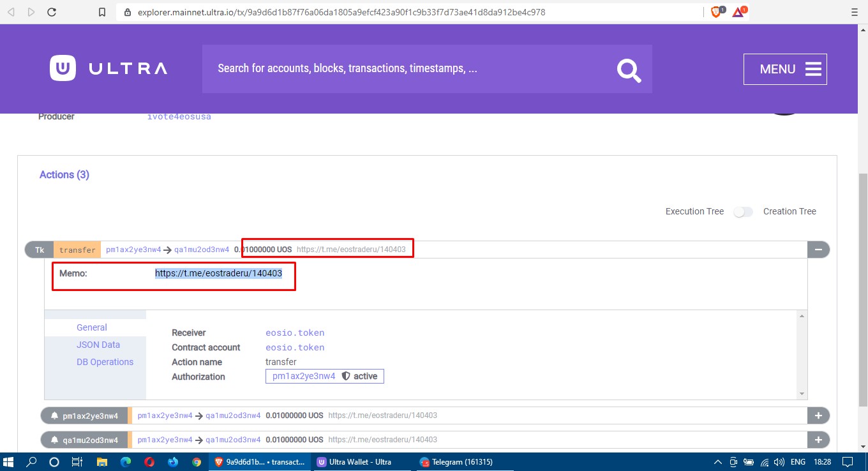Collapse the transfer action with minus button
Screen dimensions: 868x471
[818, 250]
